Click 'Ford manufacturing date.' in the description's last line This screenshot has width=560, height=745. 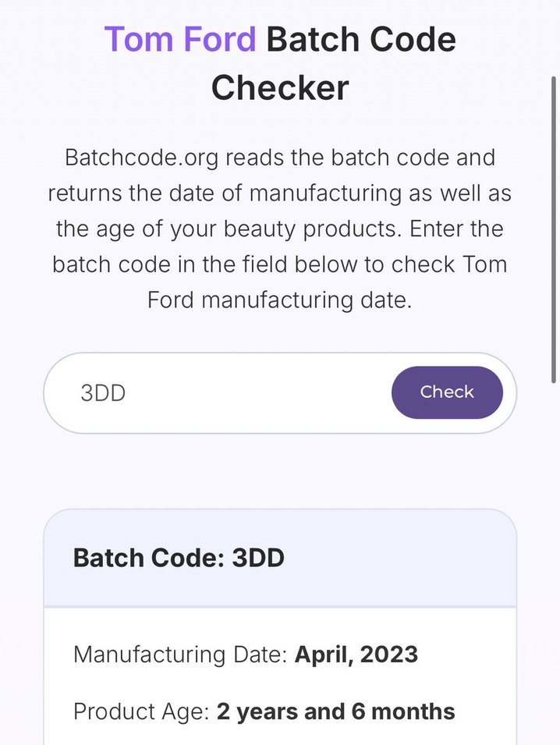pyautogui.click(x=279, y=300)
